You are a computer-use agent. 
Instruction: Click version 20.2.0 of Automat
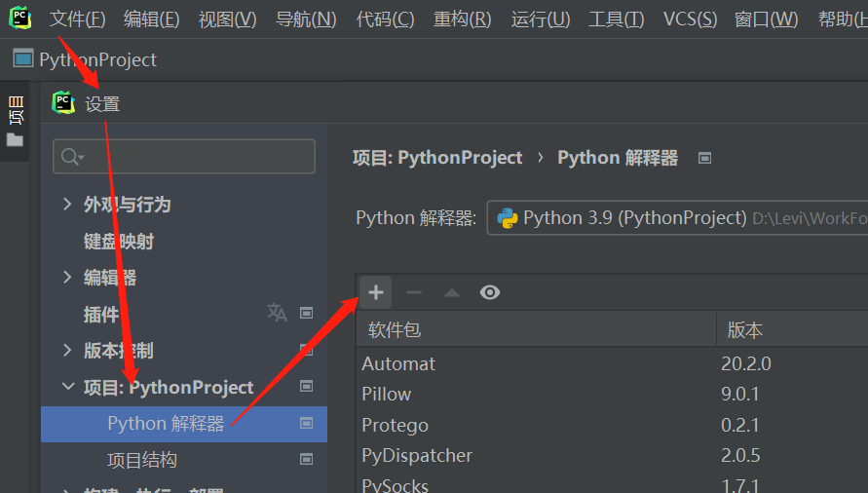[x=746, y=364]
